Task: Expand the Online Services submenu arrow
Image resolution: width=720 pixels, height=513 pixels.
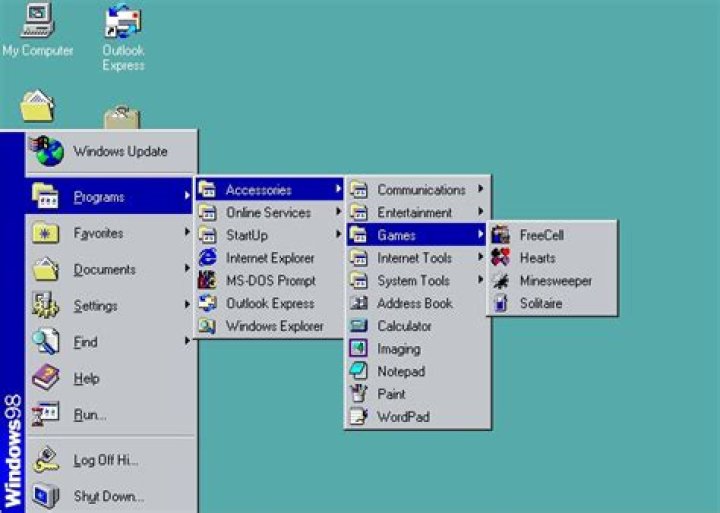Action: 338,212
